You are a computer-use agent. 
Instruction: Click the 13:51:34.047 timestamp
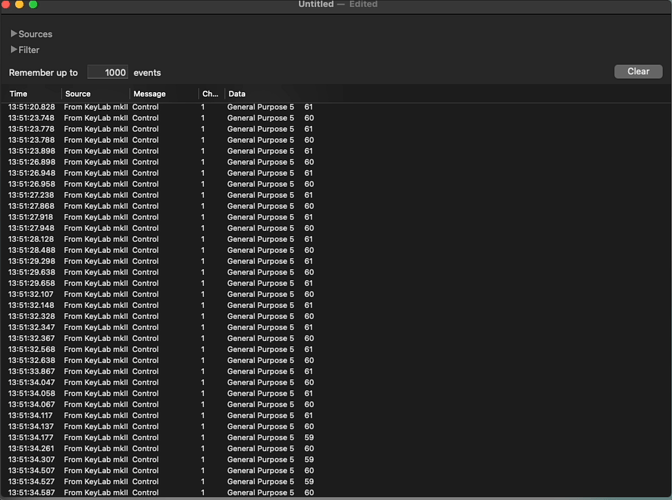(31, 382)
